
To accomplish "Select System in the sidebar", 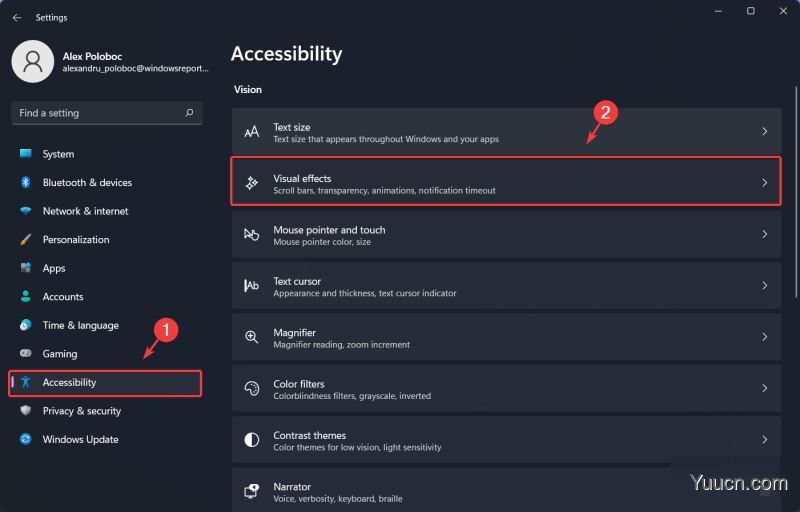I will 58,154.
